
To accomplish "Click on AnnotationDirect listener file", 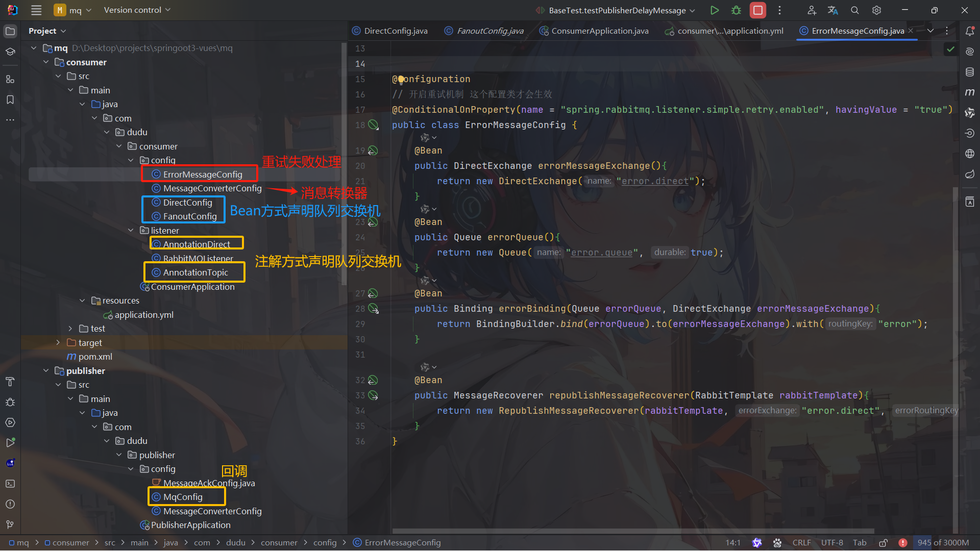I will (197, 243).
